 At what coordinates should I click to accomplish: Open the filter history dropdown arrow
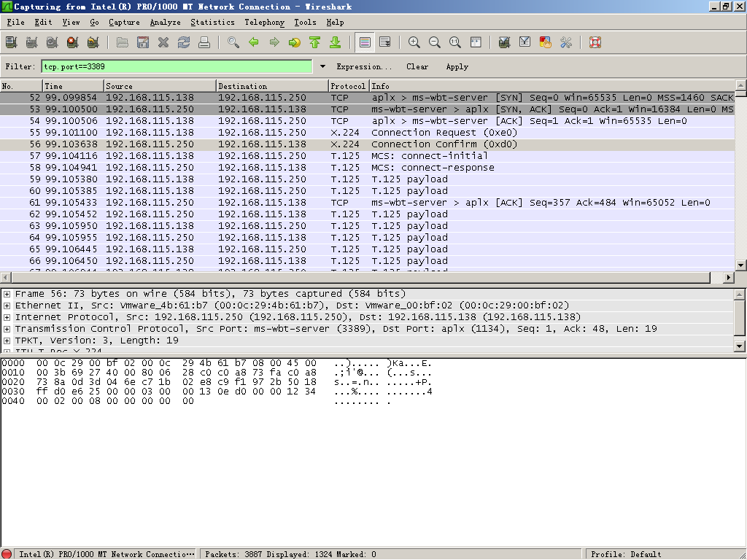[322, 66]
